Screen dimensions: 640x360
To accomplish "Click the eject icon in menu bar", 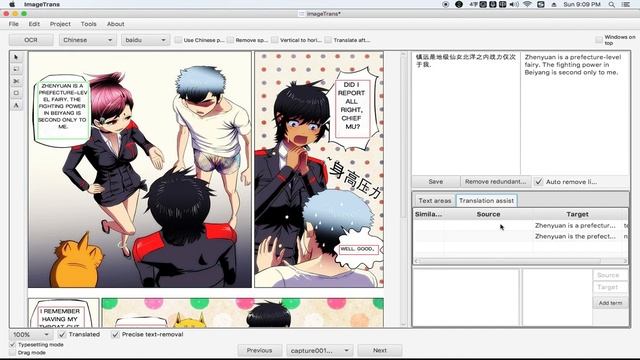I will tap(554, 4).
